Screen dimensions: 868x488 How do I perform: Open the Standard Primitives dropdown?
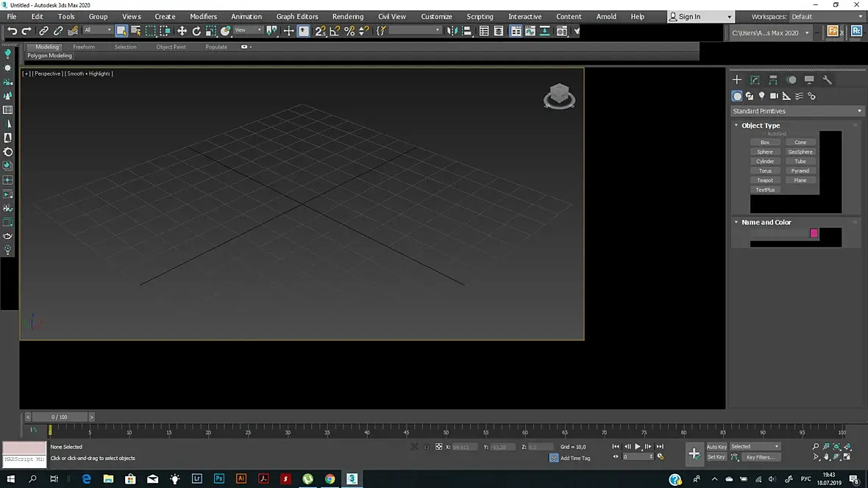tap(797, 111)
